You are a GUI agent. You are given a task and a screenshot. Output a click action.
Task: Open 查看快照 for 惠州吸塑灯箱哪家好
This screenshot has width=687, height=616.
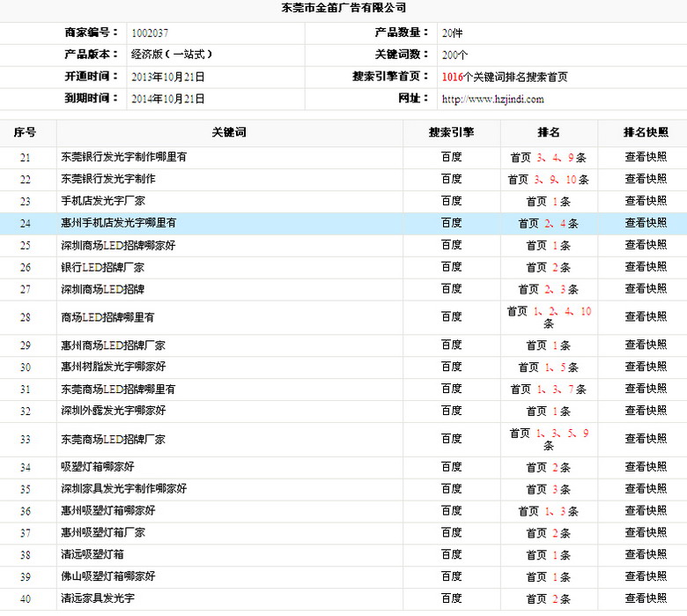[x=646, y=510]
